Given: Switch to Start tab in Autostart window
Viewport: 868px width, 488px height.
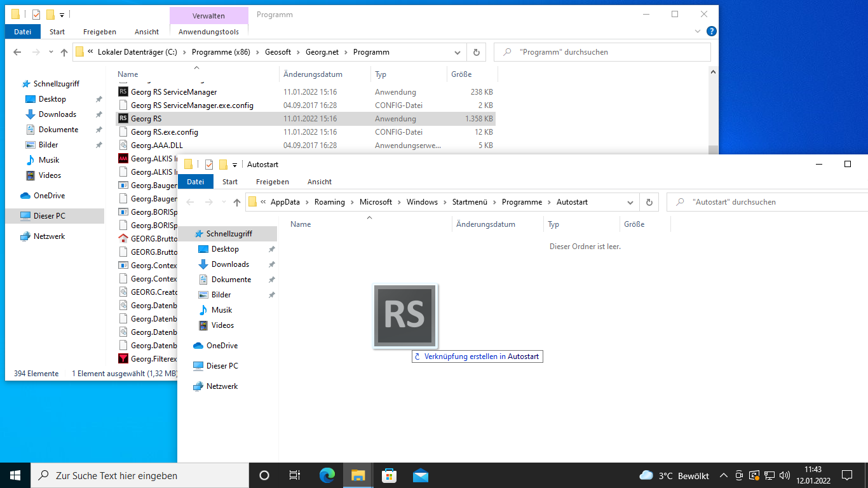Looking at the screenshot, I should pyautogui.click(x=230, y=182).
